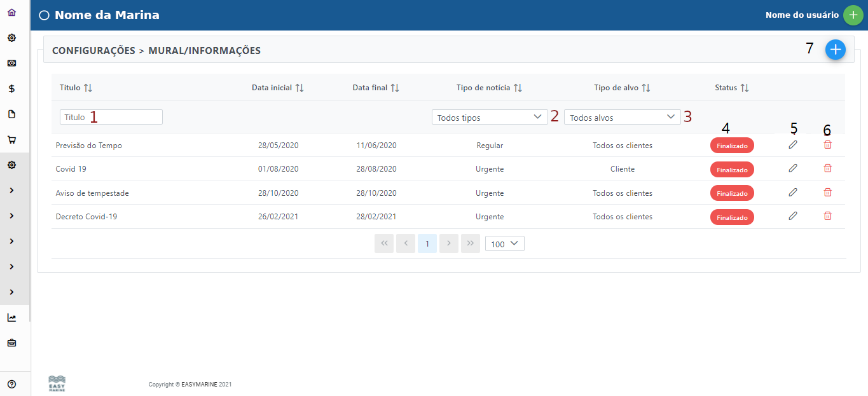Viewport: 868px width, 396px height.
Task: Delete the Decreto Covid-19 entry
Action: 827,216
